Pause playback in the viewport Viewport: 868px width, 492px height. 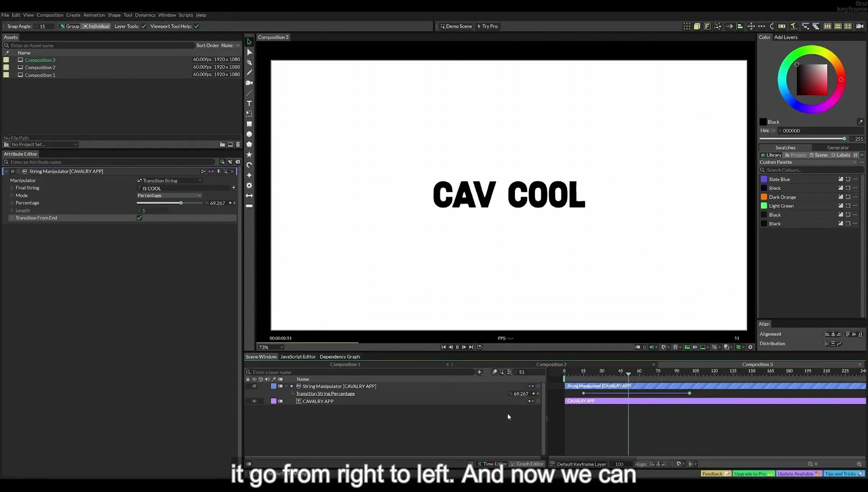[x=458, y=347]
